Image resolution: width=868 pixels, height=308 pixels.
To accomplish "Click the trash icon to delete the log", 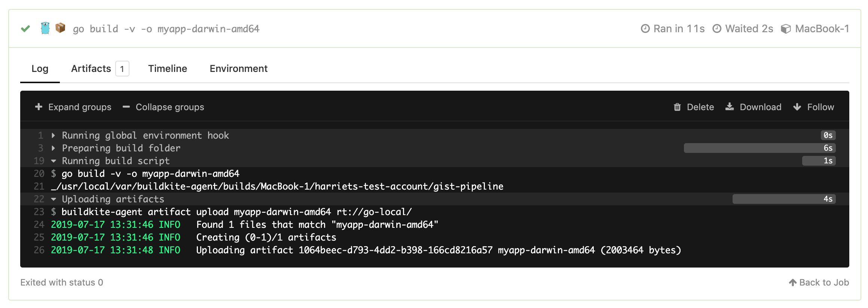I will (677, 107).
